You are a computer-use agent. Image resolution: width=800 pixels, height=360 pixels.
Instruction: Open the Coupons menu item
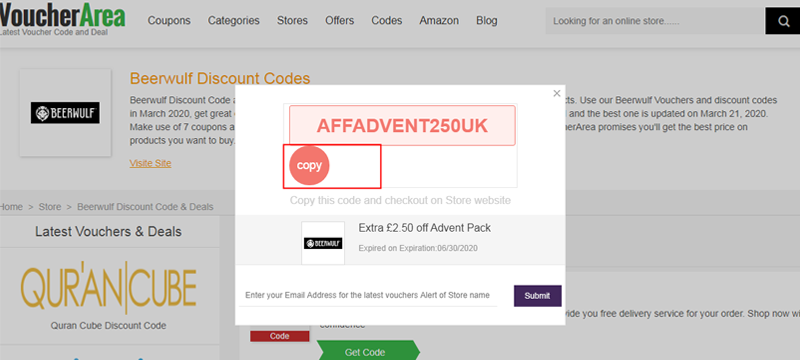pyautogui.click(x=169, y=21)
